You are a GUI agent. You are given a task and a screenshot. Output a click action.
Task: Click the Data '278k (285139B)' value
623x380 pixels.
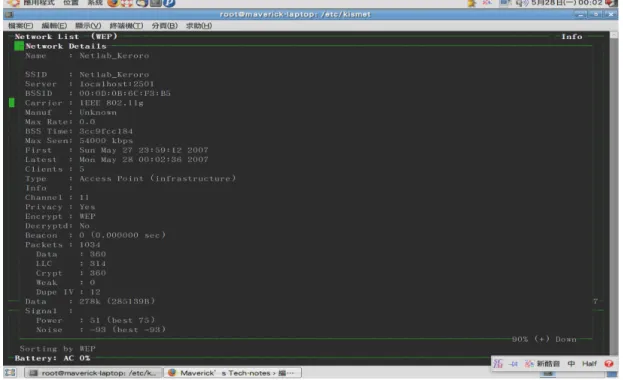coord(117,301)
